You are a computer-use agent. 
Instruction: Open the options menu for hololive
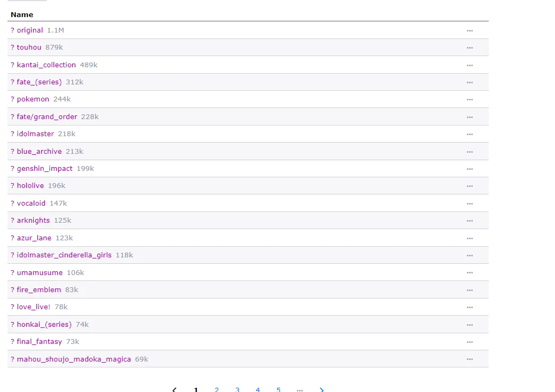coord(469,186)
